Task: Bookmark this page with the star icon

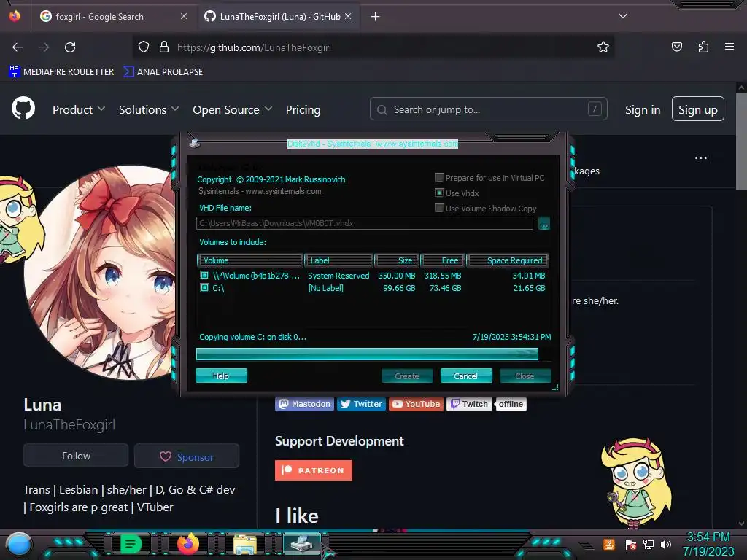Action: (603, 47)
